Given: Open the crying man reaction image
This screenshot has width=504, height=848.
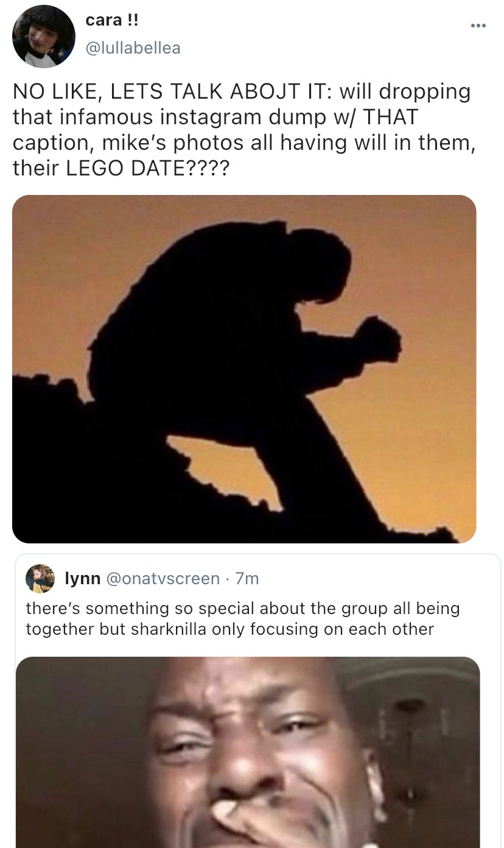Looking at the screenshot, I should 248,752.
